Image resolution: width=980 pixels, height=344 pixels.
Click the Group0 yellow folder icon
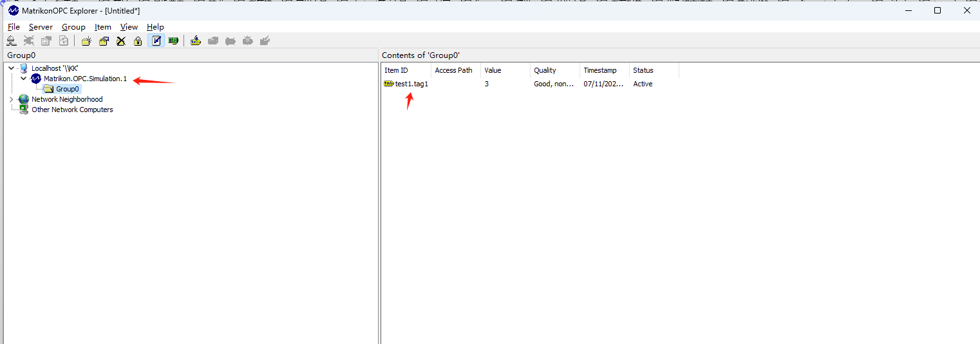(x=48, y=89)
